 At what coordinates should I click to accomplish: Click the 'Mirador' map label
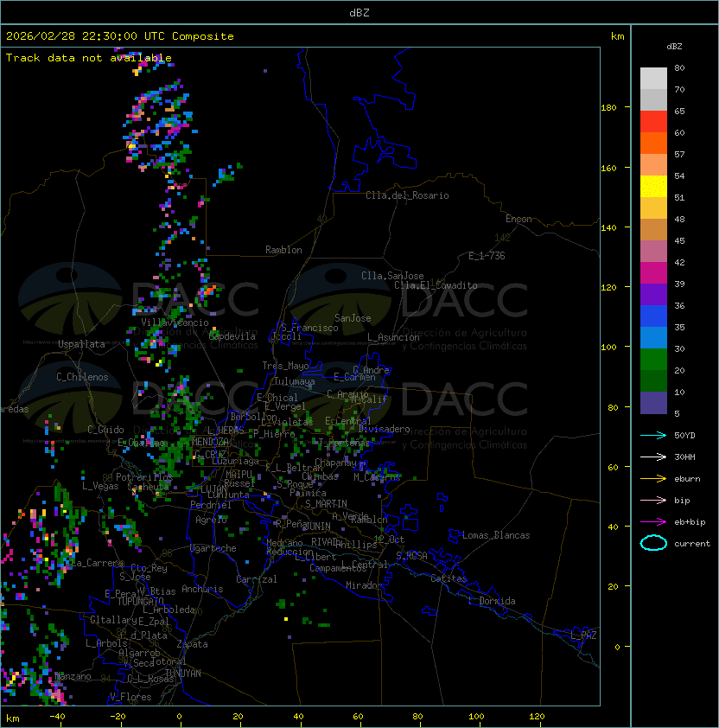coord(365,585)
